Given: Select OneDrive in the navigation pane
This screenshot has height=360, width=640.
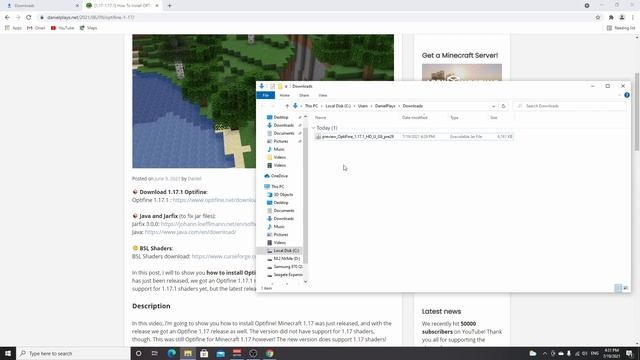Looking at the screenshot, I should click(x=279, y=176).
